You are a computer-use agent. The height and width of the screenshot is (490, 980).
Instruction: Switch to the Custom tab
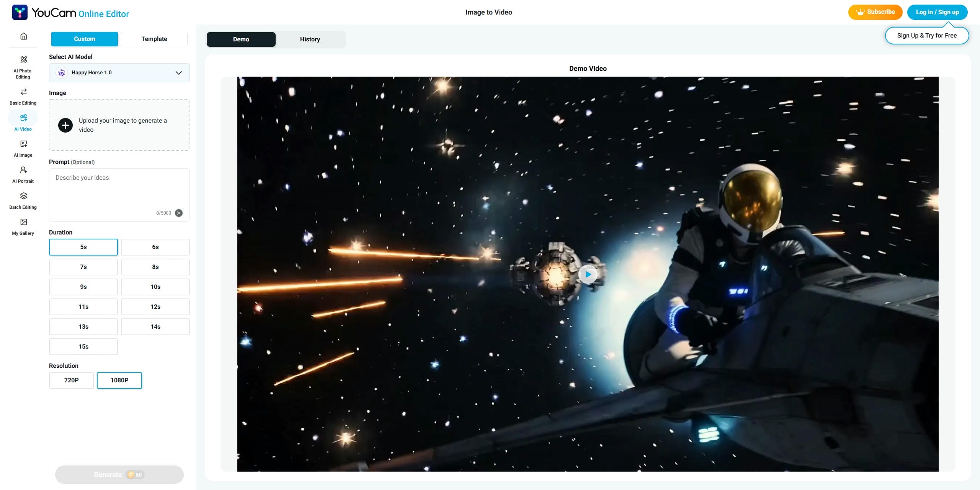tap(85, 39)
